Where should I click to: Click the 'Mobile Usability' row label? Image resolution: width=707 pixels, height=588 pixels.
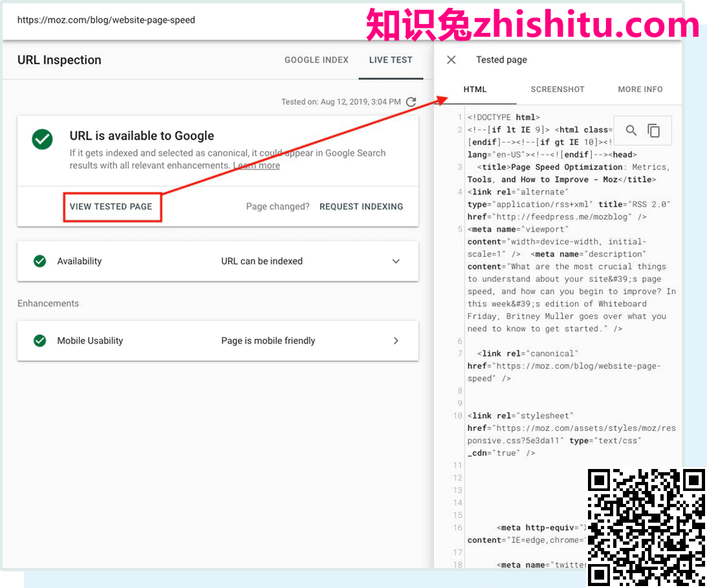click(90, 340)
